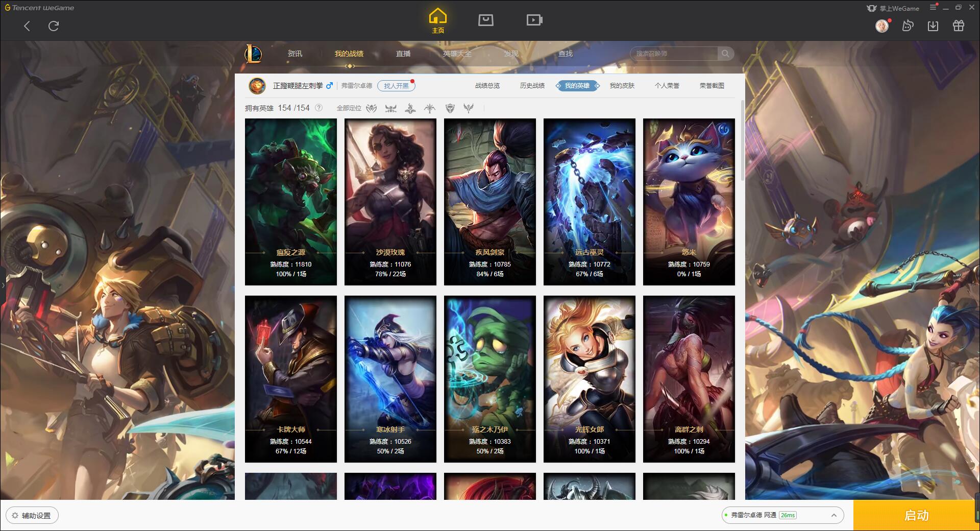Click the League of Legends logo icon

point(253,54)
